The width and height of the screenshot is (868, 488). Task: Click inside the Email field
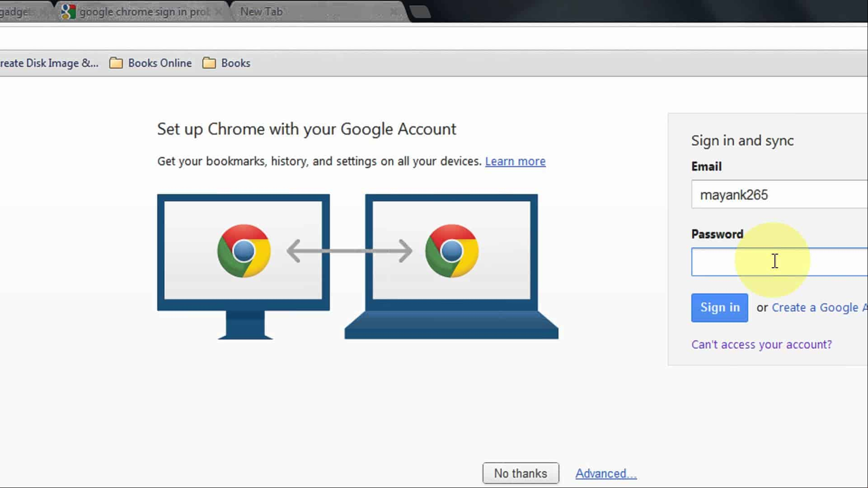tap(779, 195)
